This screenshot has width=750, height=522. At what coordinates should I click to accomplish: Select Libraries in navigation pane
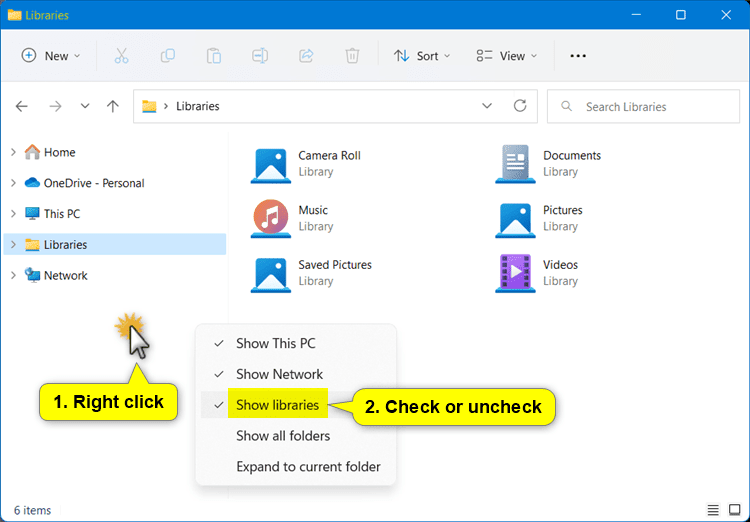[115, 244]
